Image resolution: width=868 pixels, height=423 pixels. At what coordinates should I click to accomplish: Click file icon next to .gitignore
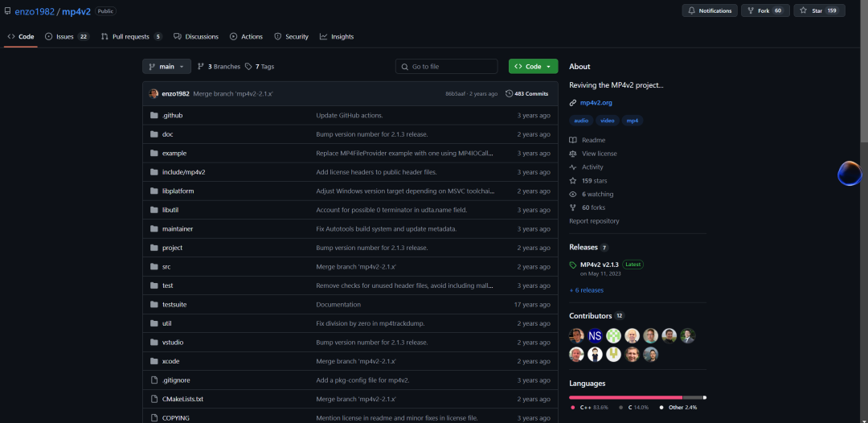click(154, 380)
